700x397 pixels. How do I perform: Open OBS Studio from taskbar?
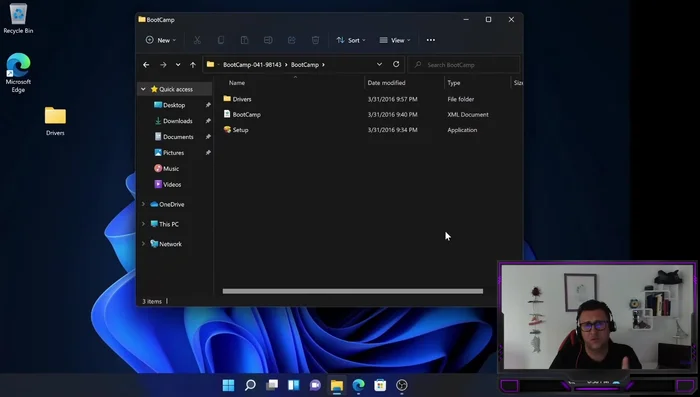point(402,385)
